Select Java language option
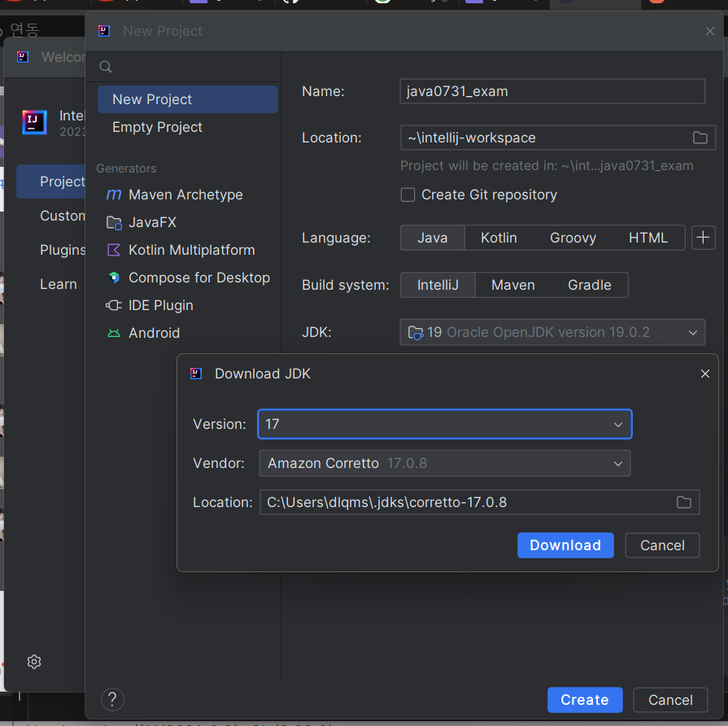This screenshot has width=728, height=726. coord(432,238)
